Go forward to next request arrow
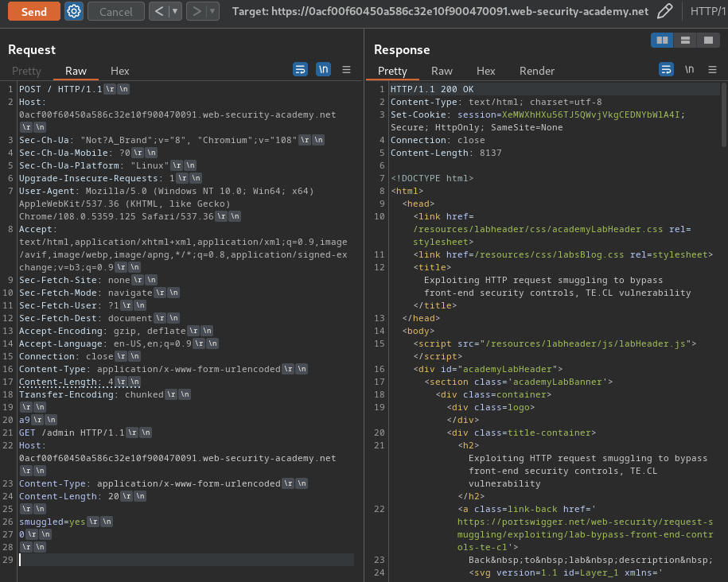 197,11
